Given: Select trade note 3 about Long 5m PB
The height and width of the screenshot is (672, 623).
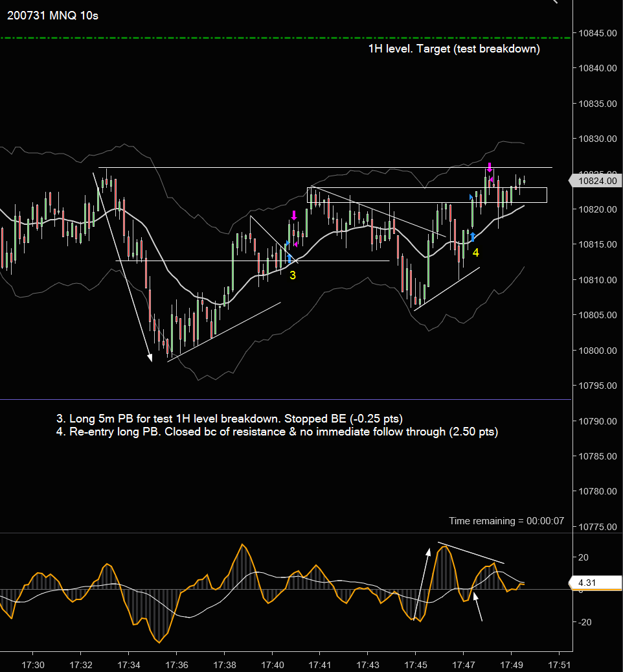Looking at the screenshot, I should click(x=229, y=419).
